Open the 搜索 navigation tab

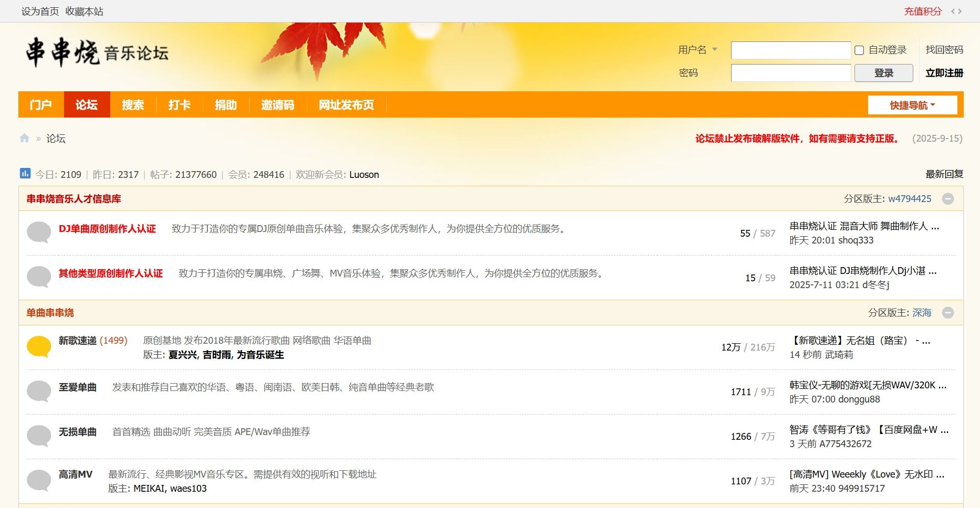tap(133, 105)
